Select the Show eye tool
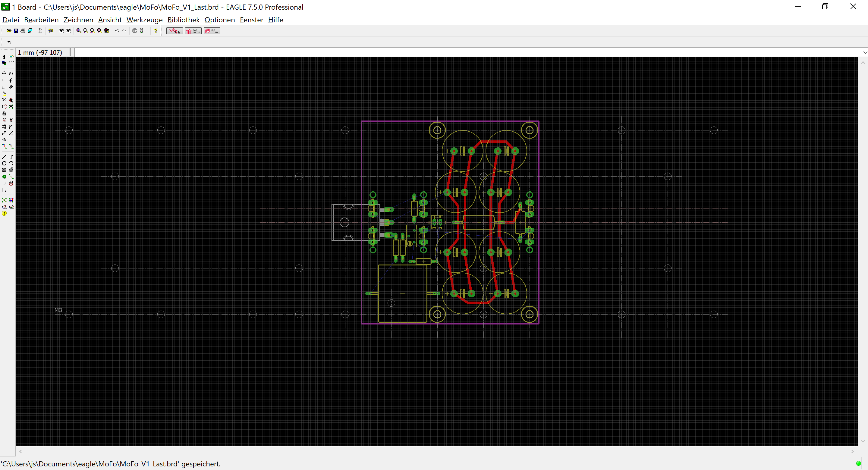 (x=11, y=57)
